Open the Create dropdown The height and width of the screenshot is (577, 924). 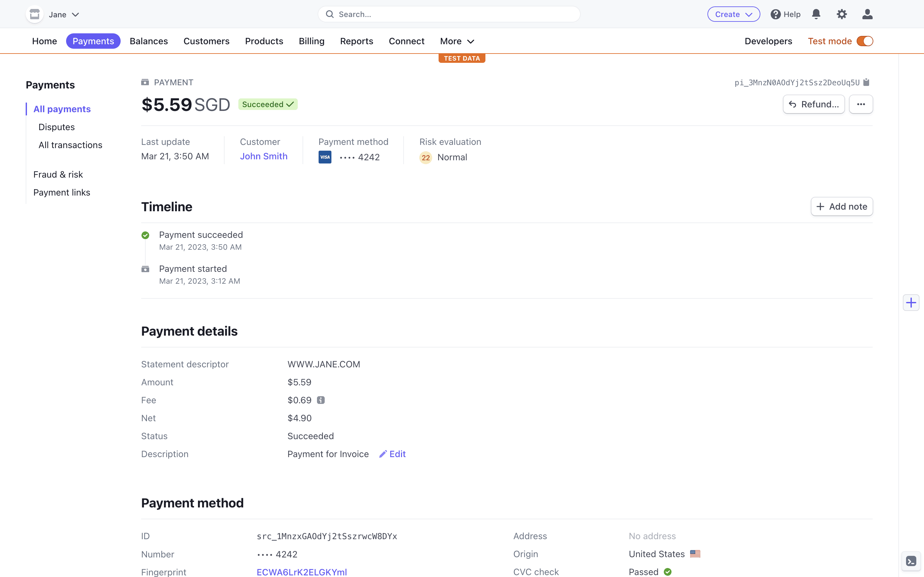tap(733, 14)
